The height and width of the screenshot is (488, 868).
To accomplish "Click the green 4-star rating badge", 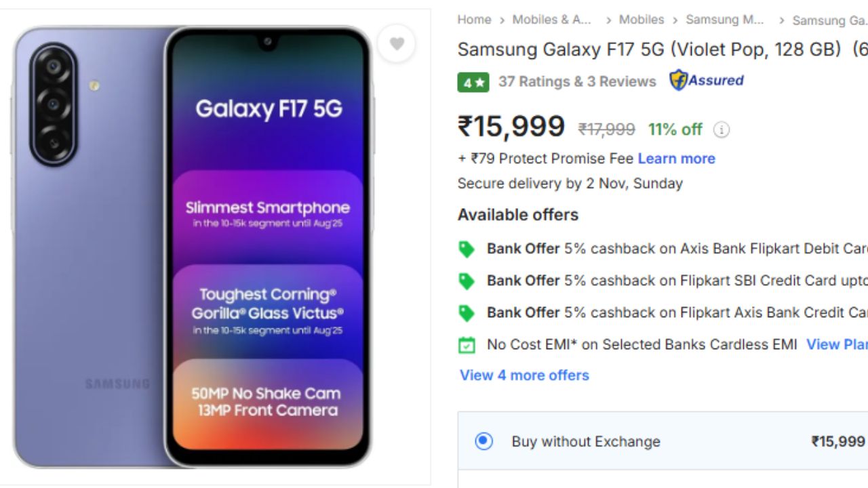I will (473, 83).
